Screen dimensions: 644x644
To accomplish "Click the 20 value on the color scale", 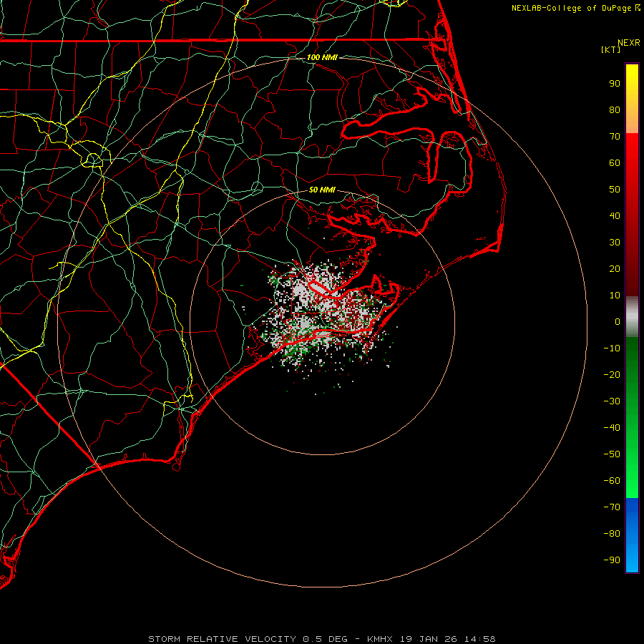I will coord(615,269).
